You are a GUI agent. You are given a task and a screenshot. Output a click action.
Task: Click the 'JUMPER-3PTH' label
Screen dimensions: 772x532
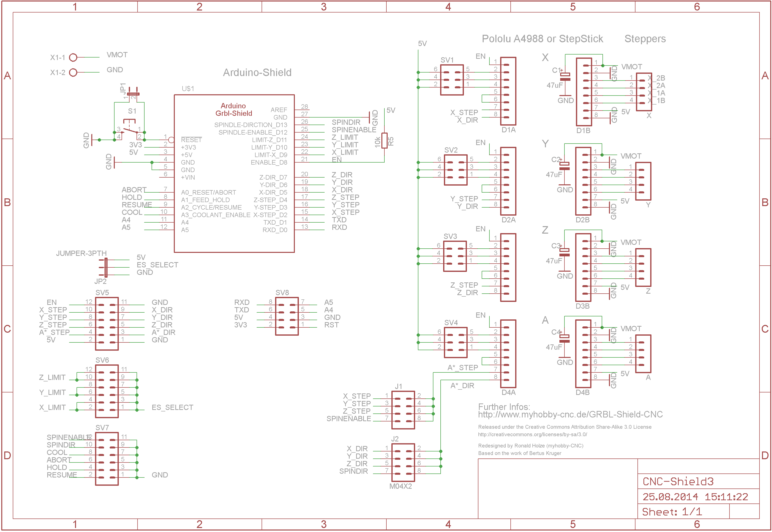[x=81, y=253]
